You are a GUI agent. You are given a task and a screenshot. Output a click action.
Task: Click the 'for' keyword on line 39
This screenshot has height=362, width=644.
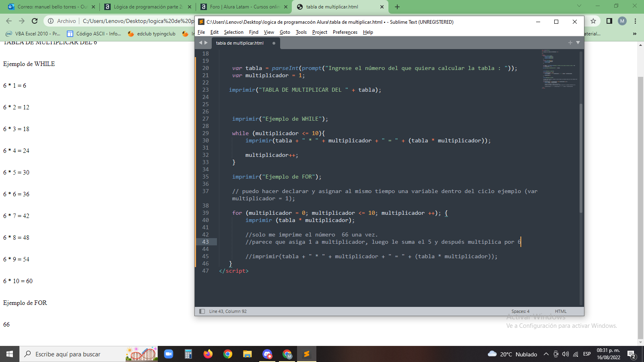[237, 213]
